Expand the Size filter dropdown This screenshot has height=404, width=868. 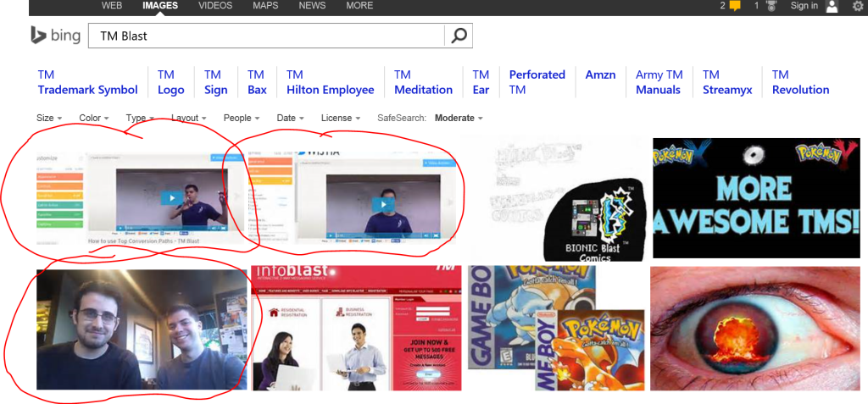(x=48, y=118)
